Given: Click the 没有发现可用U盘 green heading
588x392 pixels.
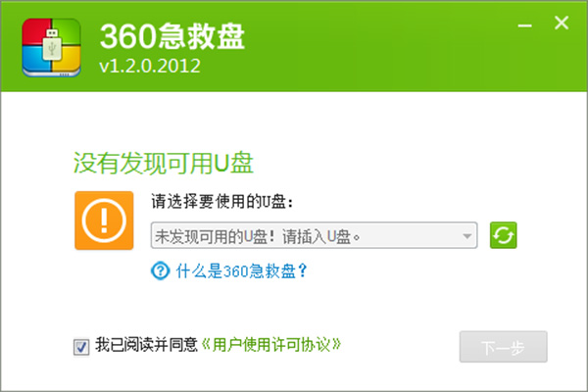Looking at the screenshot, I should 164,164.
